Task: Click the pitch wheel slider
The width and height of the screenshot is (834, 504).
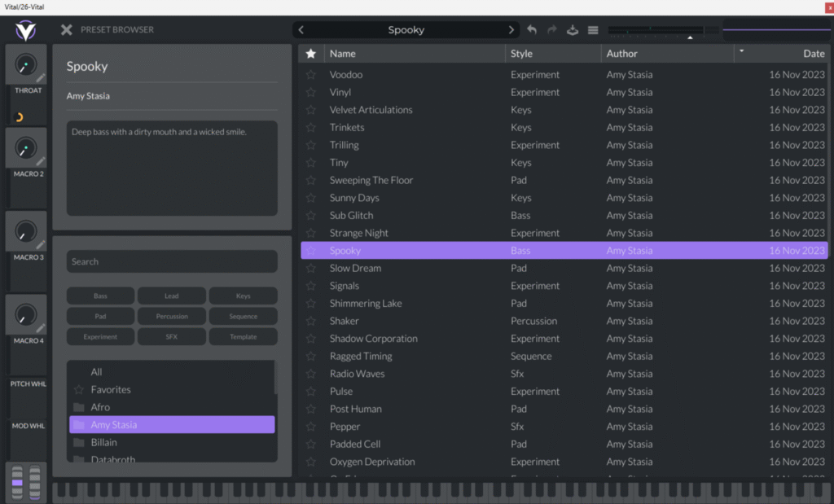Action: [x=17, y=482]
